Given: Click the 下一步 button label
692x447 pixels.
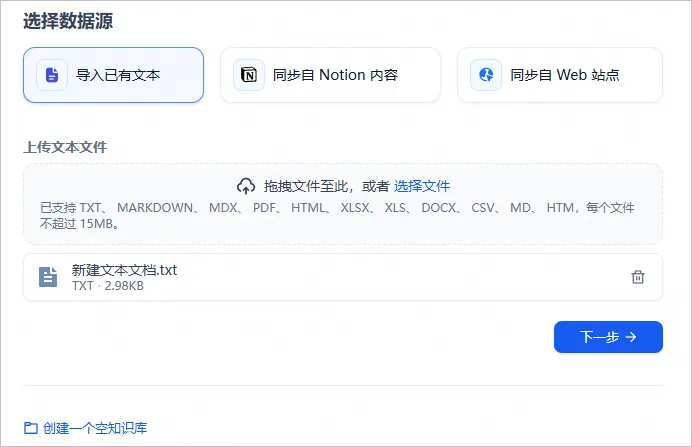Looking at the screenshot, I should 599,337.
